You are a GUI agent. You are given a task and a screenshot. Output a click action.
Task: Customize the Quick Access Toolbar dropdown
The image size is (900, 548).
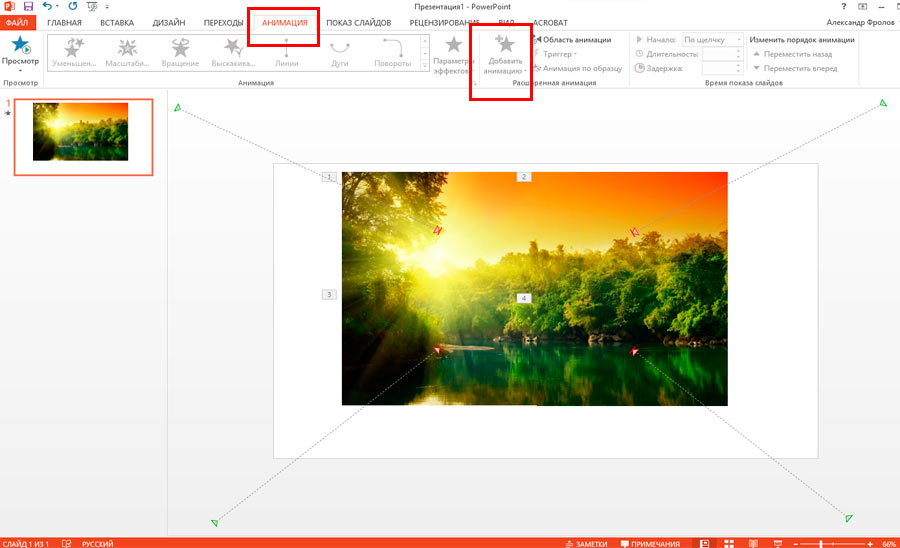point(107,7)
